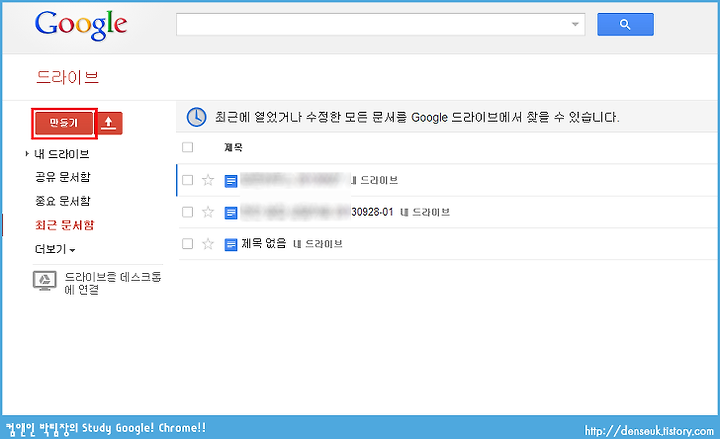720x439 pixels.
Task: Expand the 내 드라이브 tree arrow
Action: tap(27, 154)
